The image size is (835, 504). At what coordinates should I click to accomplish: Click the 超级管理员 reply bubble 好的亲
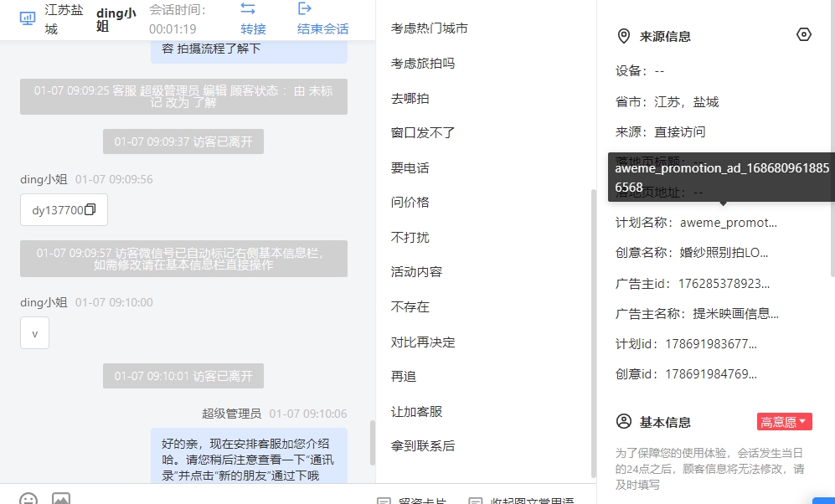click(x=249, y=456)
